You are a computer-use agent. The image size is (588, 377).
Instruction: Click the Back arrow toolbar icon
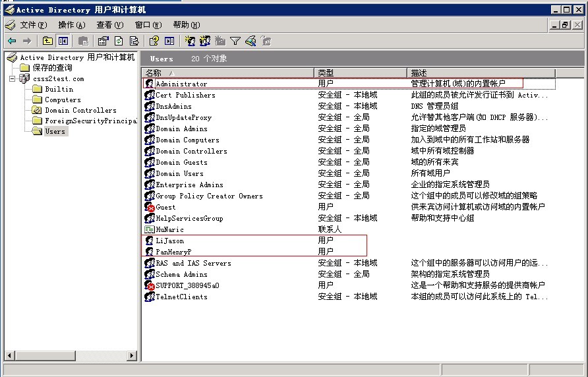12,41
